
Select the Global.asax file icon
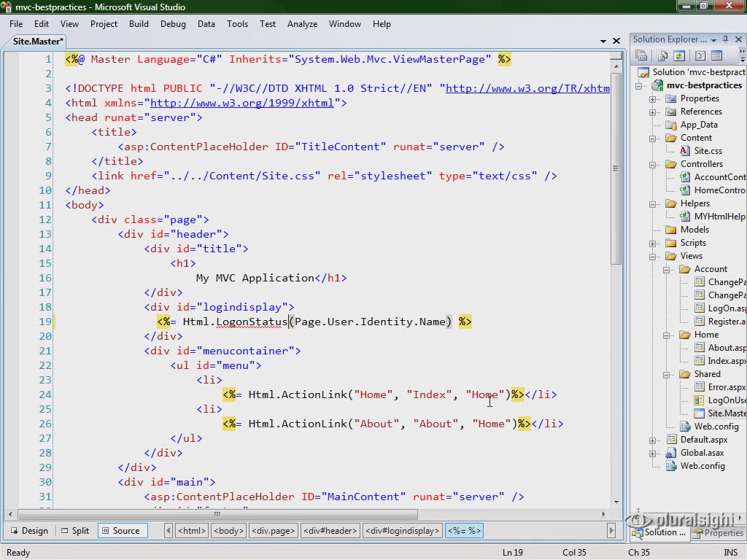(x=671, y=453)
